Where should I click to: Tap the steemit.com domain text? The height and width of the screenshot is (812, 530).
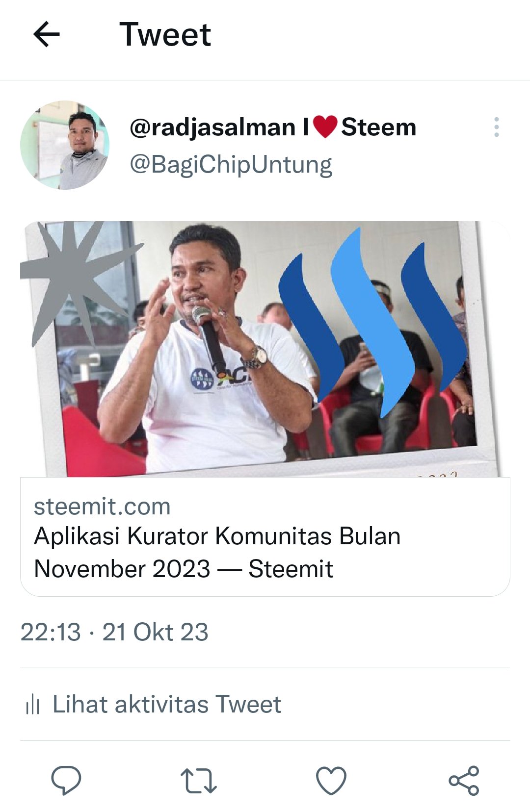click(102, 507)
